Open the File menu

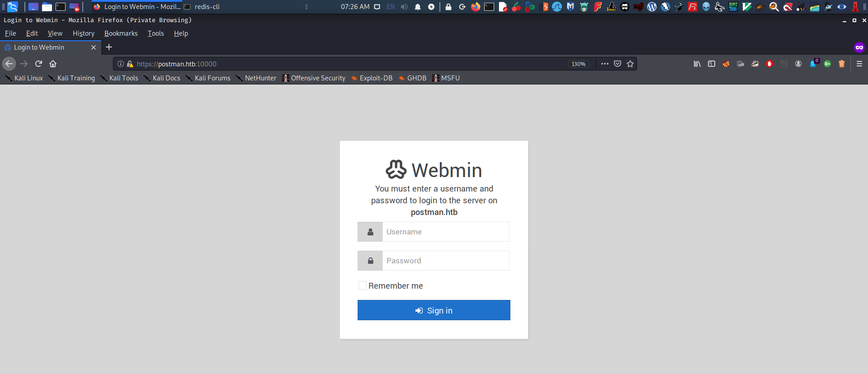tap(10, 33)
